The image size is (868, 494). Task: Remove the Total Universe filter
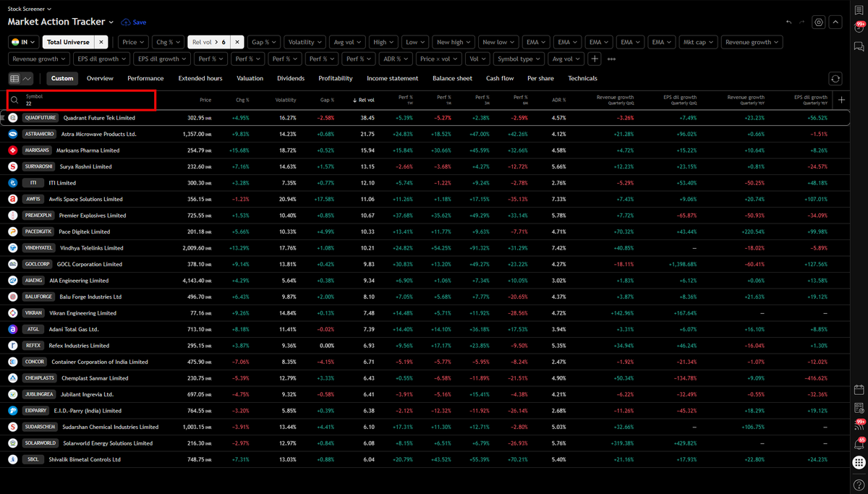point(101,42)
